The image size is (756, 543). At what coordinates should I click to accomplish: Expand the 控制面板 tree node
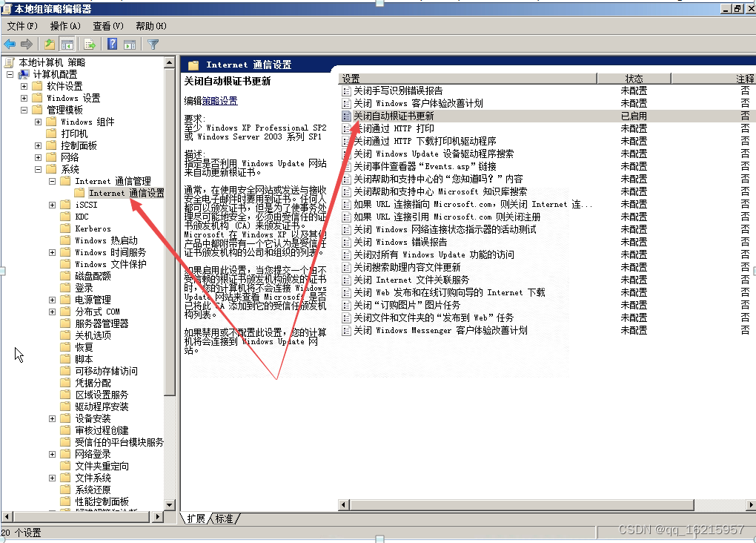tap(38, 146)
